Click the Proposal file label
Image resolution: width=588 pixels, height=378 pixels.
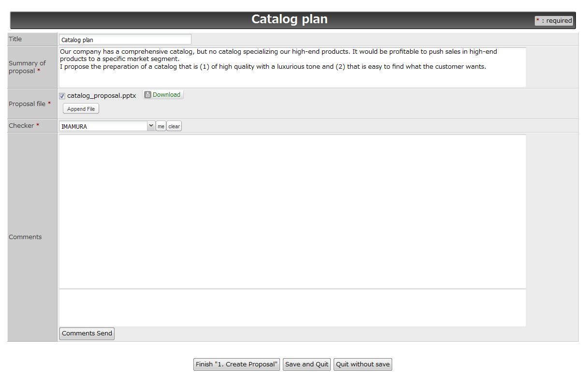click(x=28, y=104)
